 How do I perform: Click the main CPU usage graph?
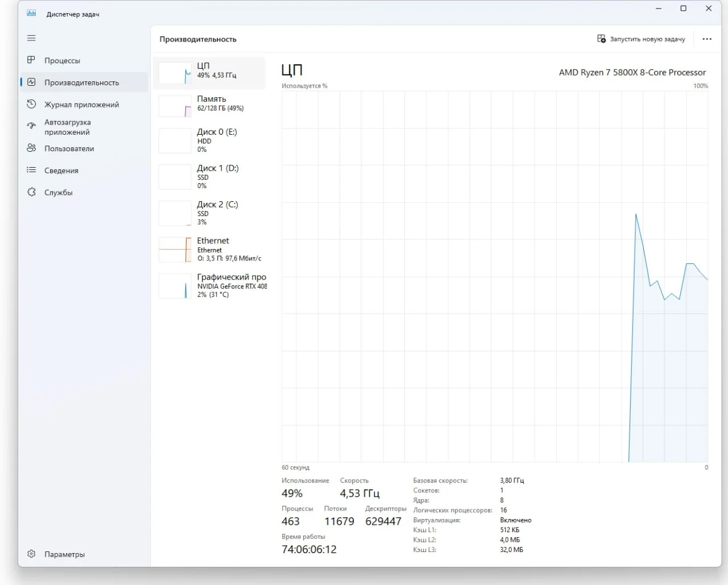pos(495,276)
